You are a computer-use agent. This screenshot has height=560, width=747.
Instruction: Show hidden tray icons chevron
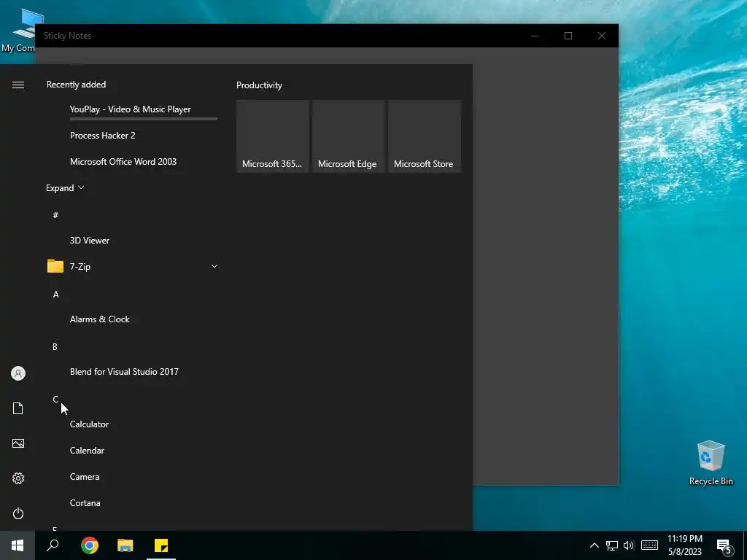[594, 545]
